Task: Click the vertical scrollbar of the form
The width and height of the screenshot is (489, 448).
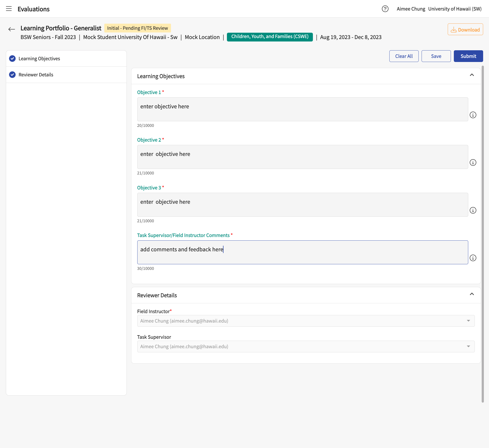Action: click(482, 234)
